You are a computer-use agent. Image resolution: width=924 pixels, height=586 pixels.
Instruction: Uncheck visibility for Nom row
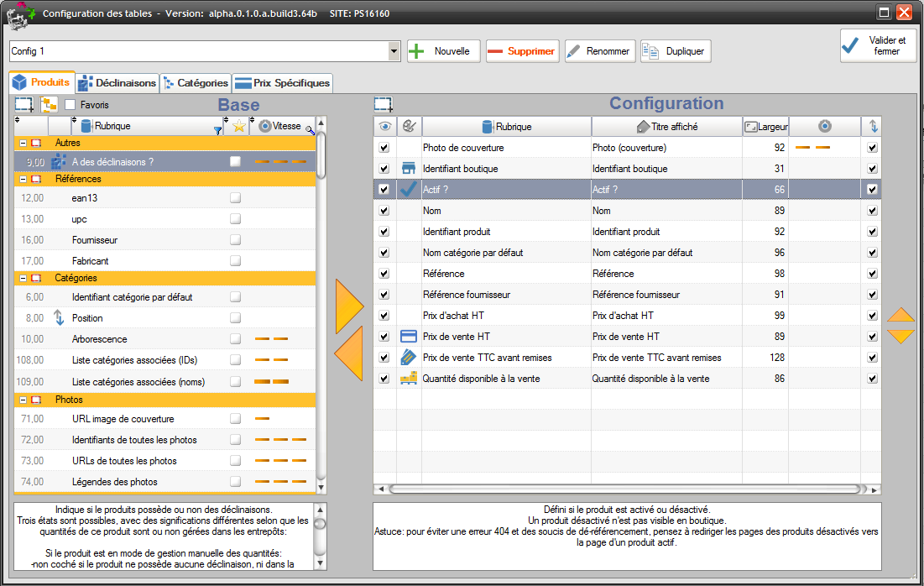point(384,211)
